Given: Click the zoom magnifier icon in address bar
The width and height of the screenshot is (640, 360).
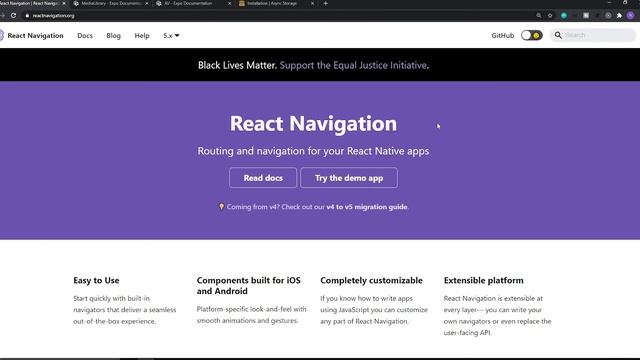Looking at the screenshot, I should (x=539, y=16).
